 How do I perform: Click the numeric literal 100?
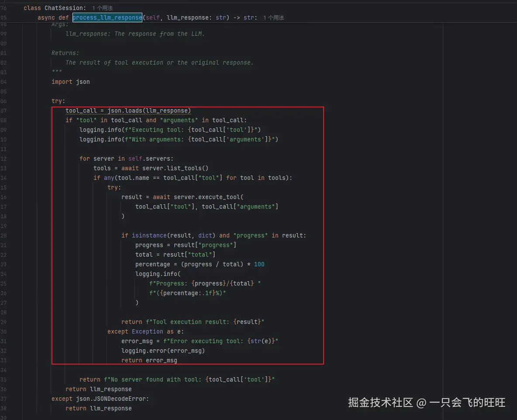[259, 264]
